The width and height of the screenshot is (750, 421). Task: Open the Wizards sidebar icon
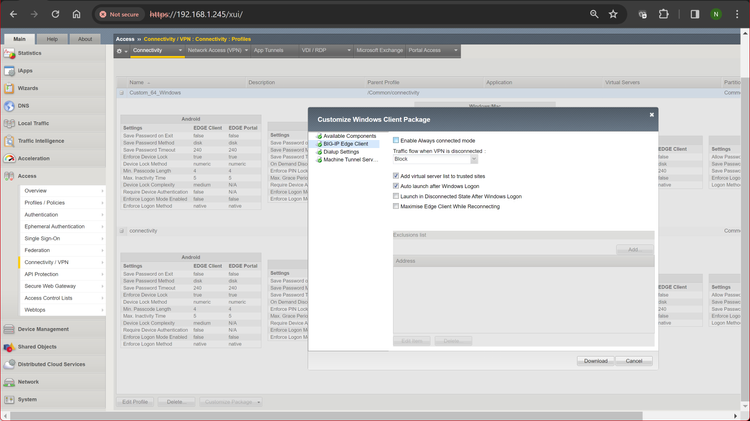pyautogui.click(x=10, y=88)
